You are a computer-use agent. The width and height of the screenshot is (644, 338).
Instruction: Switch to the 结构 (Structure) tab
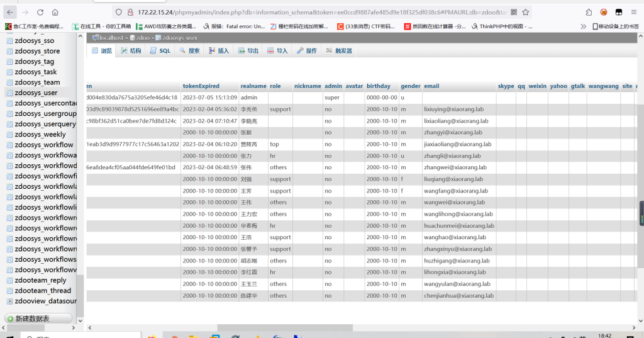coord(131,51)
